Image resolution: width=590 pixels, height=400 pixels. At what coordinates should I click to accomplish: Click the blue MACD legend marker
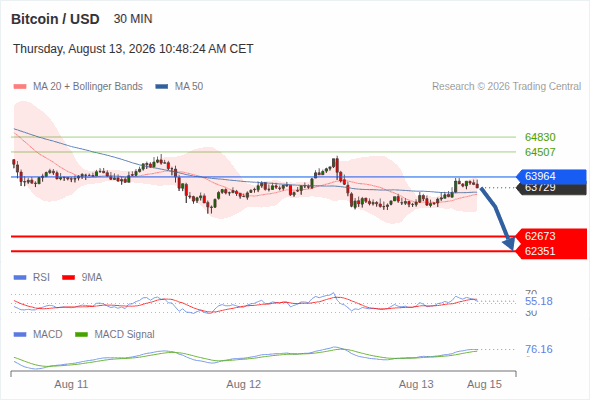click(20, 335)
